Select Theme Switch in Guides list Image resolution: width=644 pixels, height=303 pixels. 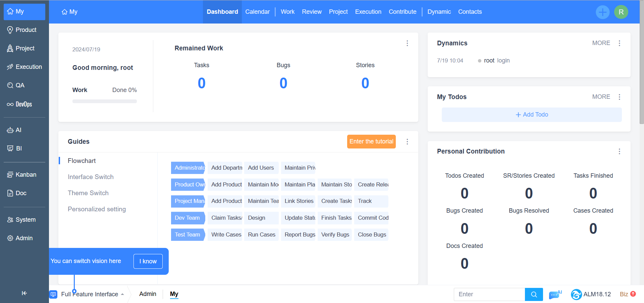(88, 193)
